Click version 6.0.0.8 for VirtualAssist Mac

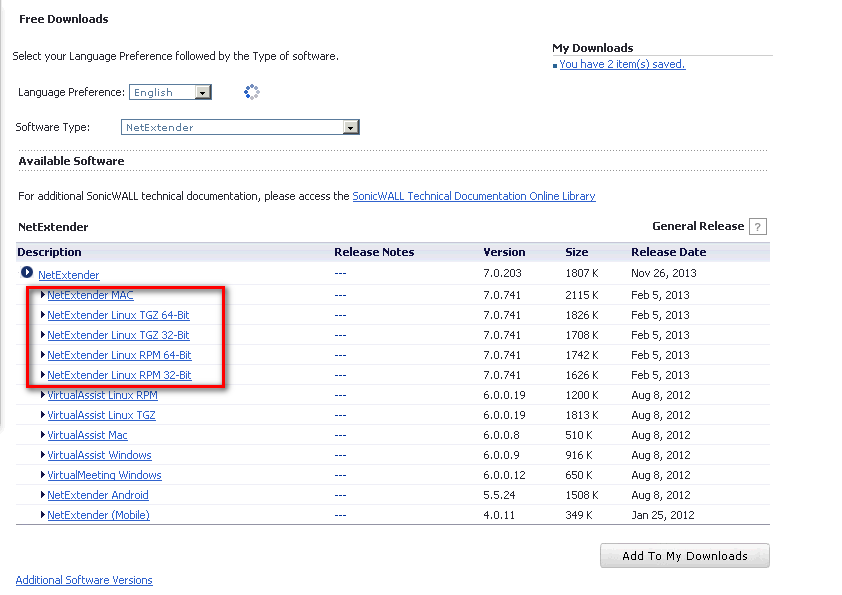pyautogui.click(x=501, y=435)
